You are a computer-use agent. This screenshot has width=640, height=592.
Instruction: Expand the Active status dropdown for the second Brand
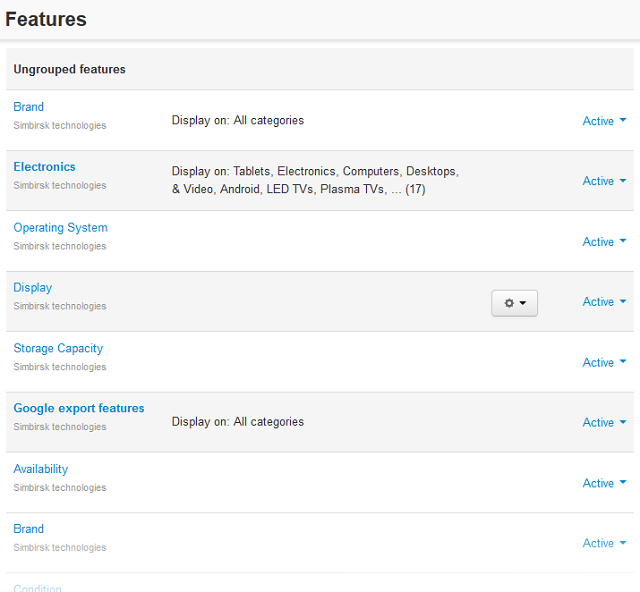pyautogui.click(x=604, y=543)
